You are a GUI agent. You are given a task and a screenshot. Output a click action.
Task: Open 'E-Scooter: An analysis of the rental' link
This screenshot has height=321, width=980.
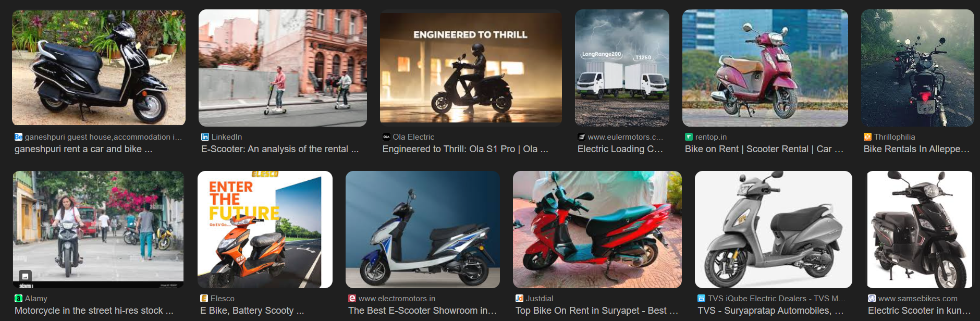click(280, 149)
